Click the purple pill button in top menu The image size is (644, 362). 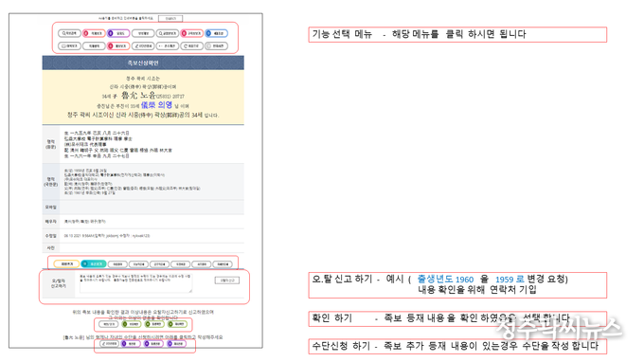118,33
